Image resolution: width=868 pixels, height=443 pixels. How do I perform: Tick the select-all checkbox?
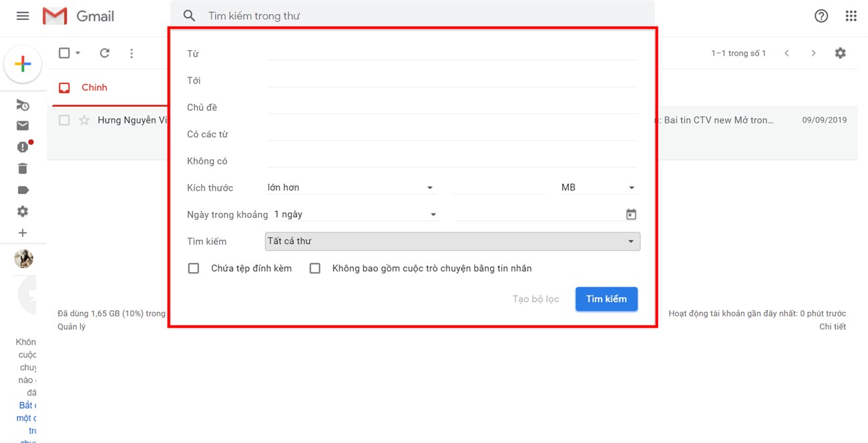64,53
